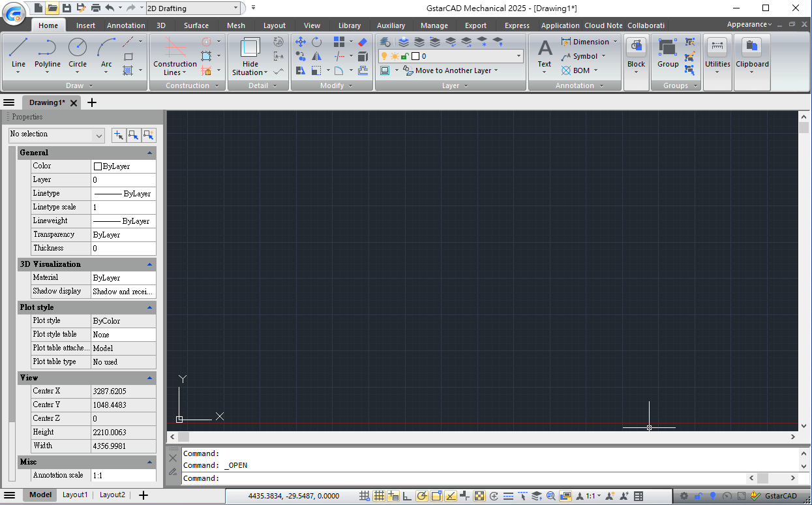Screen dimensions: 812x505
Task: Open the Annotation ribbon tab
Action: [126, 25]
